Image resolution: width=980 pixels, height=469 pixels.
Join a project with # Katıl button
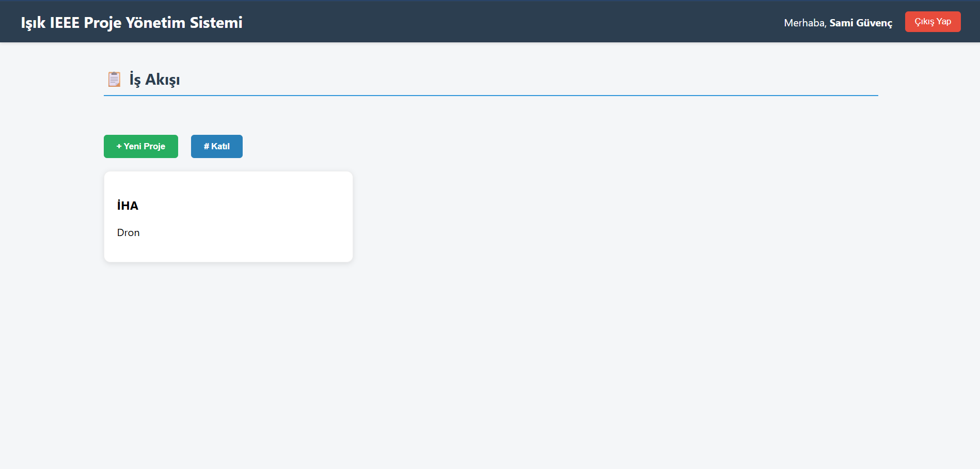click(217, 146)
